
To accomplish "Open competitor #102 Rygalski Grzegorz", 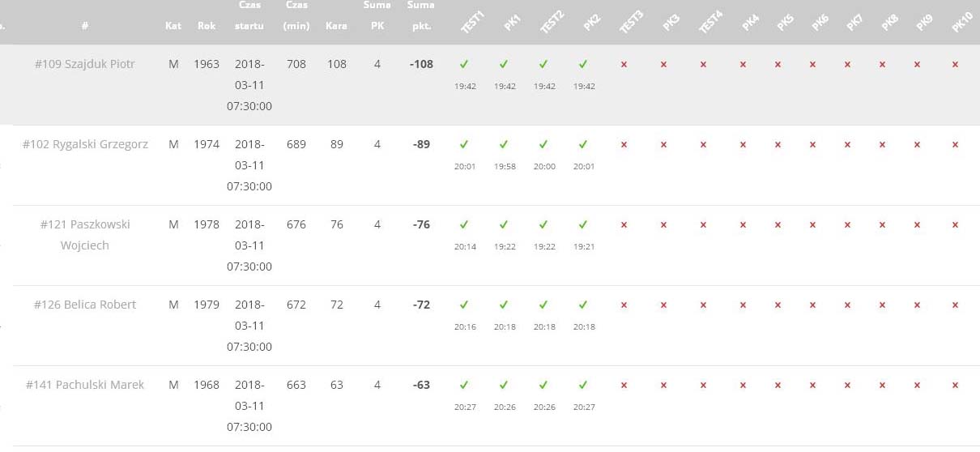I will (85, 144).
